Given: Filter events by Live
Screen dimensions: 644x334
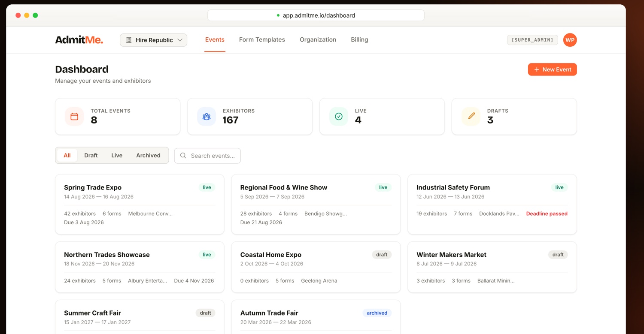Looking at the screenshot, I should coord(117,155).
